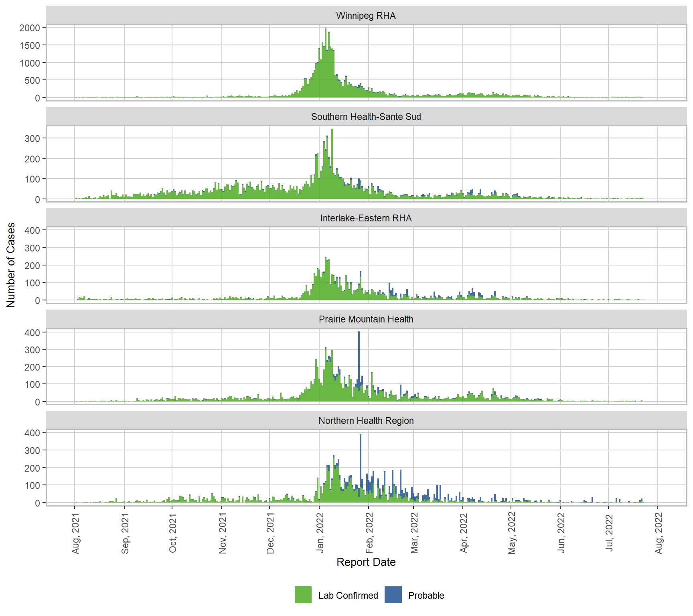Image resolution: width=693 pixels, height=616 pixels.
Task: Click the green Lab Confirmed legend swatch
Action: [303, 595]
